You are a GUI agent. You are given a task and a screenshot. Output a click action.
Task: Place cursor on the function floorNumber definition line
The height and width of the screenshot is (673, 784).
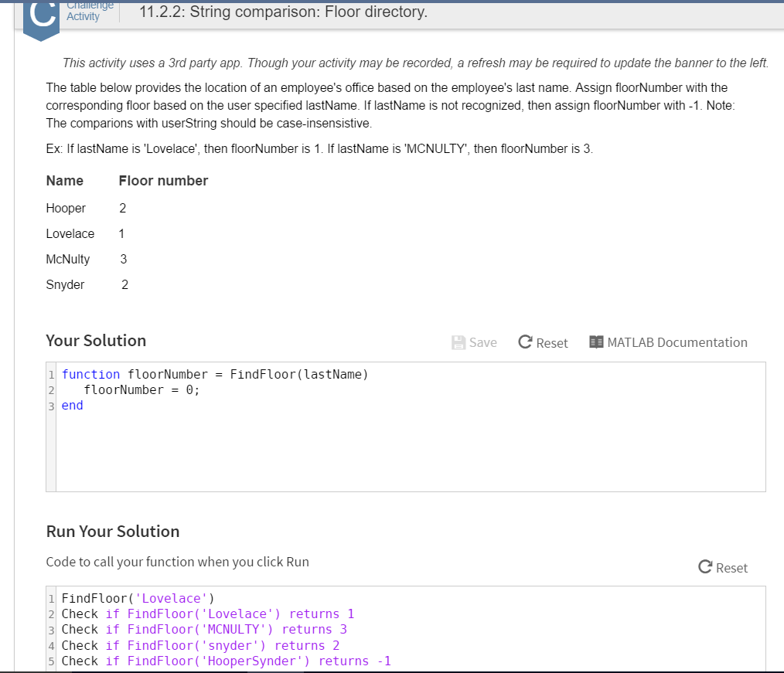215,375
